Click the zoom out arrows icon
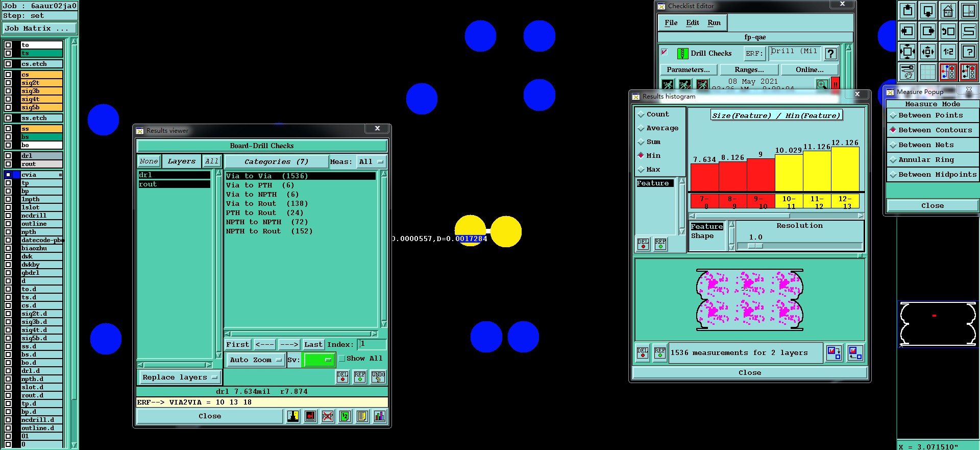Viewport: 980px width, 450px height. (928, 52)
